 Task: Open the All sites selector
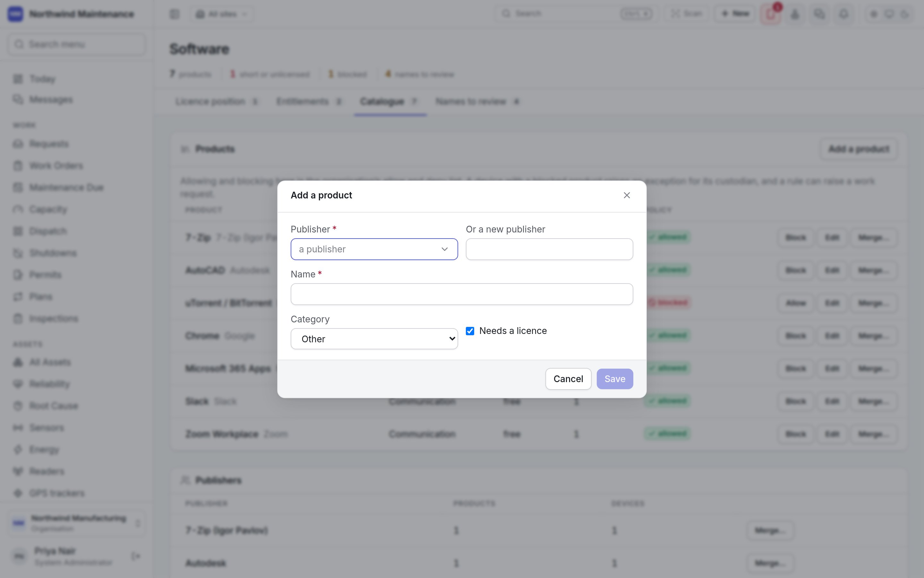coord(222,14)
